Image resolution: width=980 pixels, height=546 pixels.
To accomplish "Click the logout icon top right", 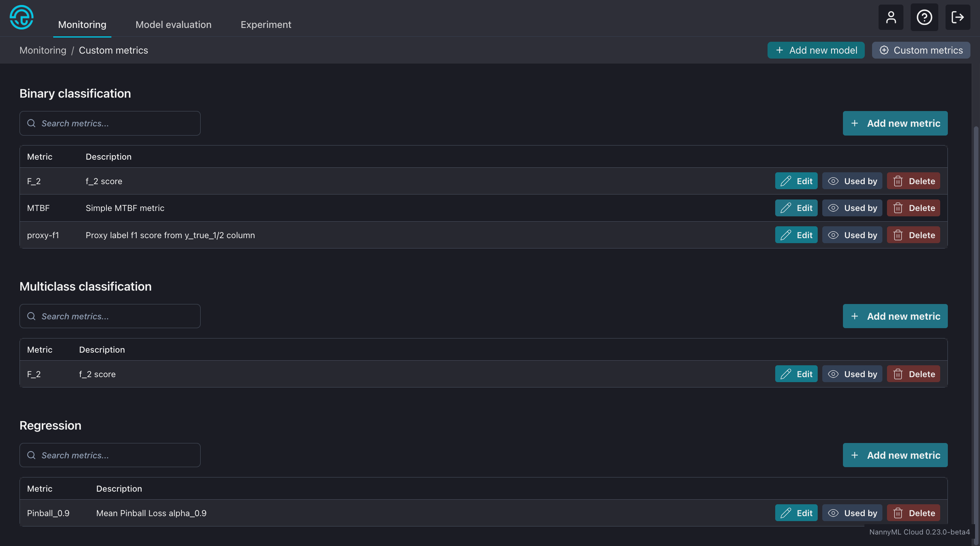I will click(x=958, y=17).
